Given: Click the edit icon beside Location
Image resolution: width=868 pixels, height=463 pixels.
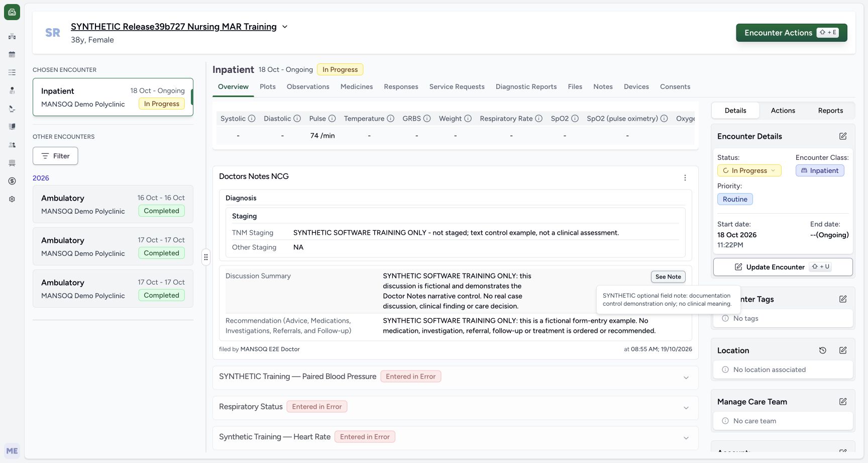Looking at the screenshot, I should [843, 350].
